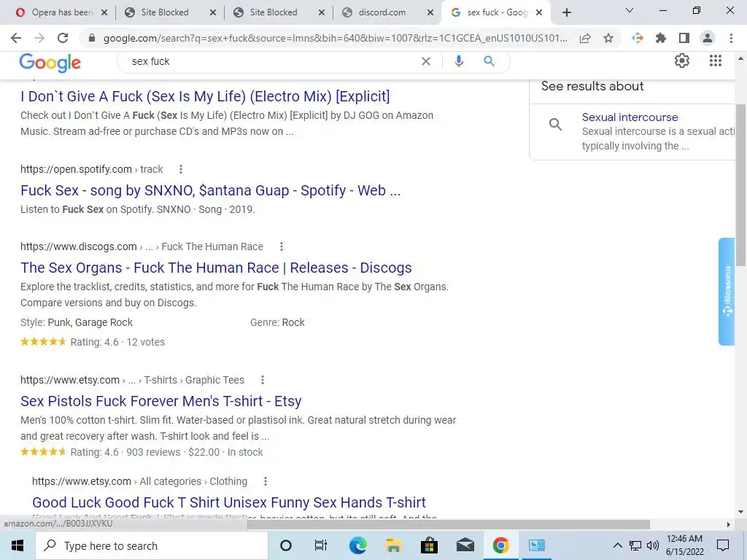Screen dimensions: 747x560
Task: Open the action center notifications icon
Action: point(723,545)
